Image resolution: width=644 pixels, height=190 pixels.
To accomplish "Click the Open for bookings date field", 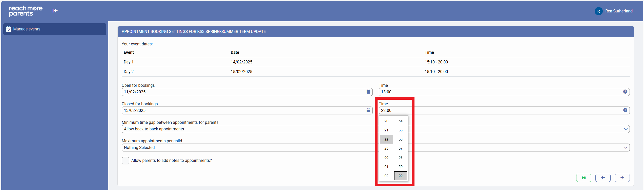I will click(x=243, y=92).
